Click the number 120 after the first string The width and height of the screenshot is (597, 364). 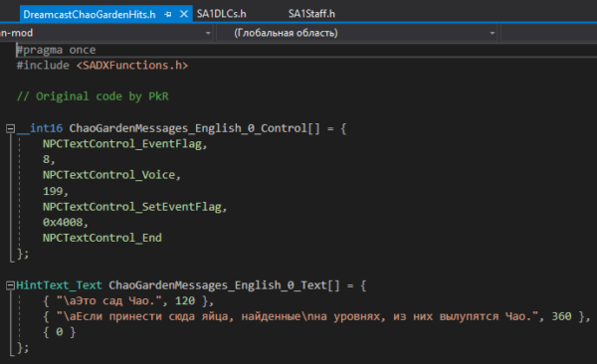(185, 300)
